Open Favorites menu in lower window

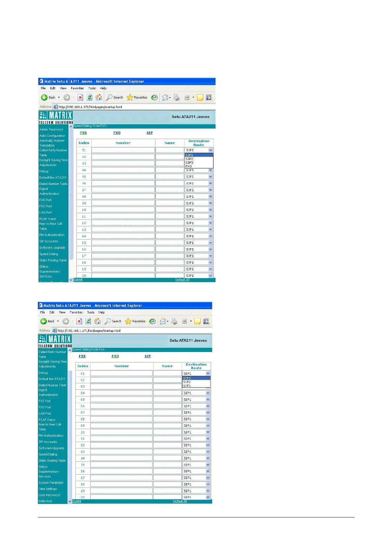pos(76,312)
